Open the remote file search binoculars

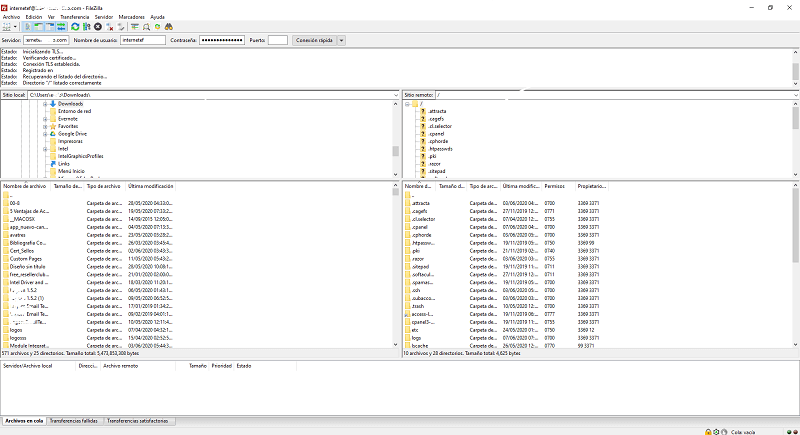pyautogui.click(x=168, y=27)
